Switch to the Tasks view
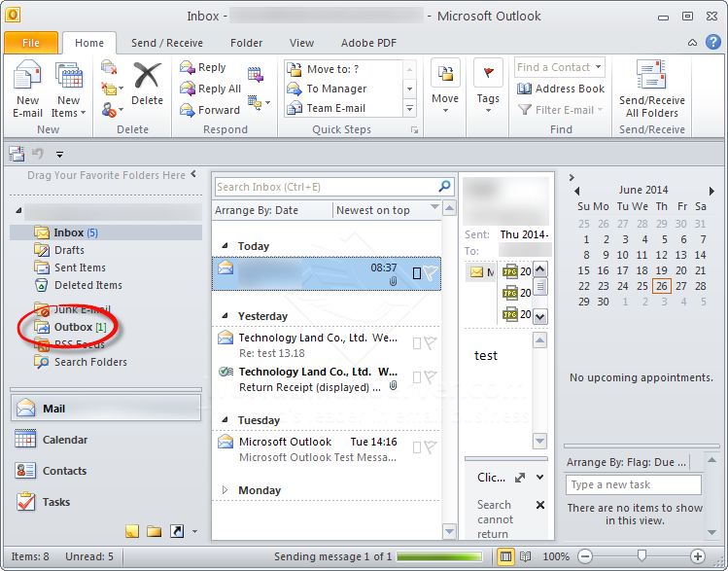This screenshot has width=728, height=571. [106, 502]
